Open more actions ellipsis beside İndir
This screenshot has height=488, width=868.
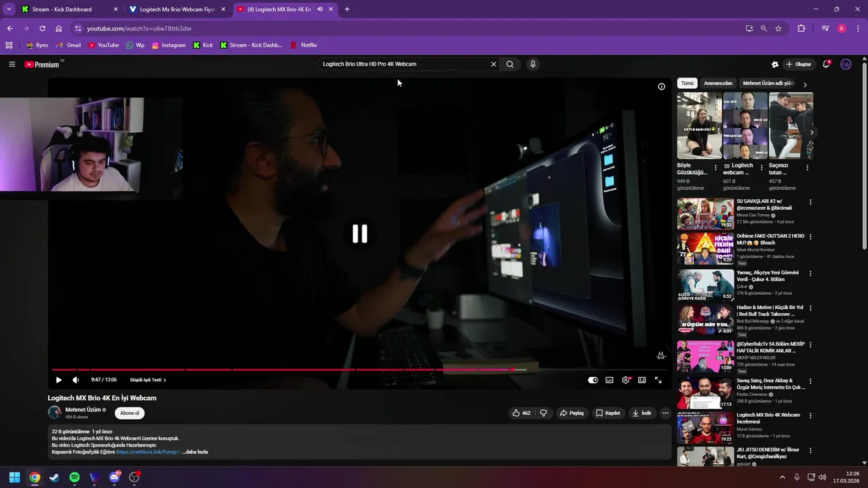(x=665, y=413)
